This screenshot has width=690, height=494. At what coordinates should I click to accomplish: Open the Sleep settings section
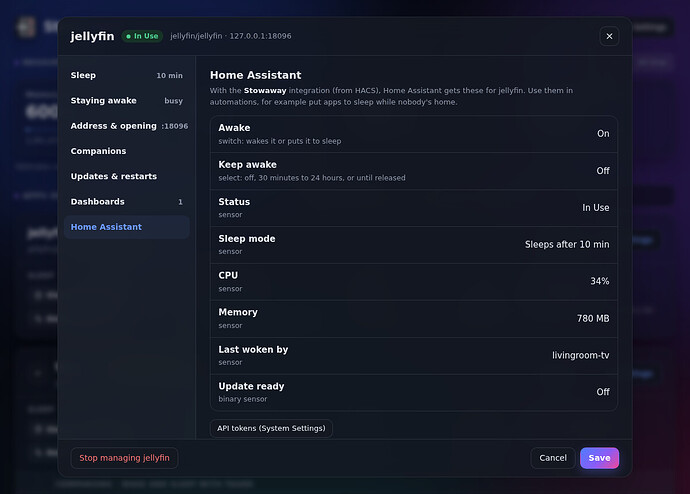[x=127, y=75]
